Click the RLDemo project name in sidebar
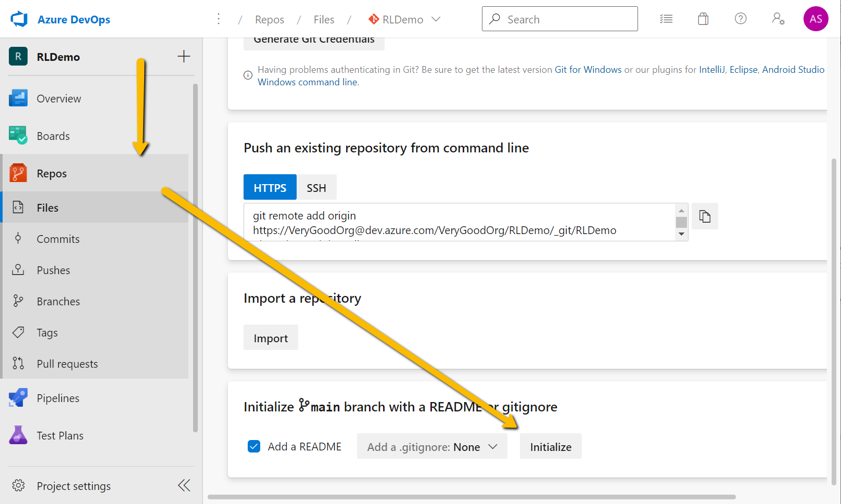The height and width of the screenshot is (504, 841). point(58,57)
